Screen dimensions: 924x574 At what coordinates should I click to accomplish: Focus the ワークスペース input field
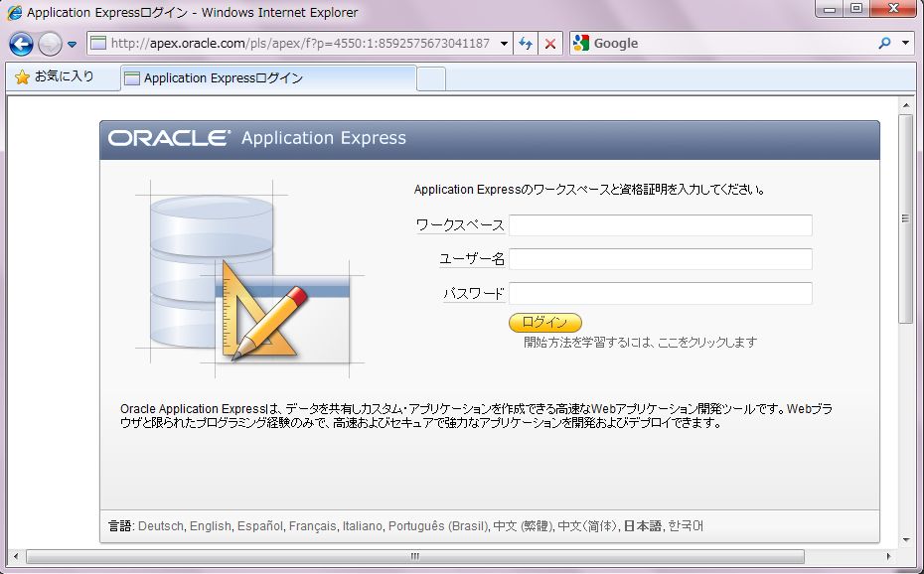click(660, 224)
